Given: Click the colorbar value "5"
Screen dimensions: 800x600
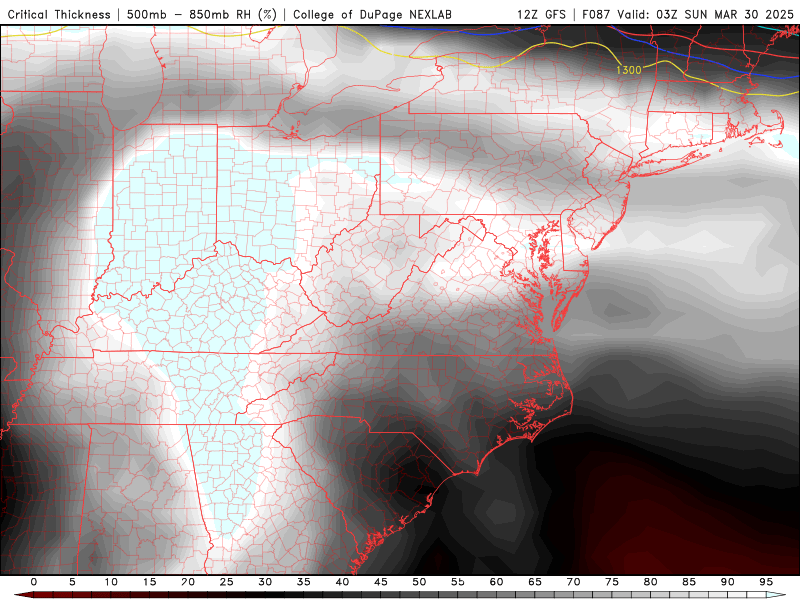Looking at the screenshot, I should coord(72,582).
